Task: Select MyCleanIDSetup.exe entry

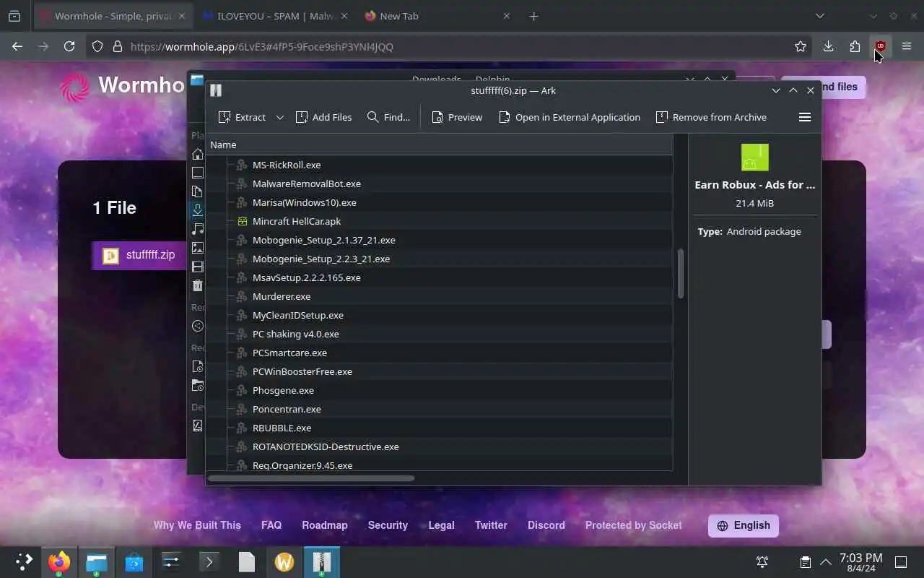Action: 297,315
